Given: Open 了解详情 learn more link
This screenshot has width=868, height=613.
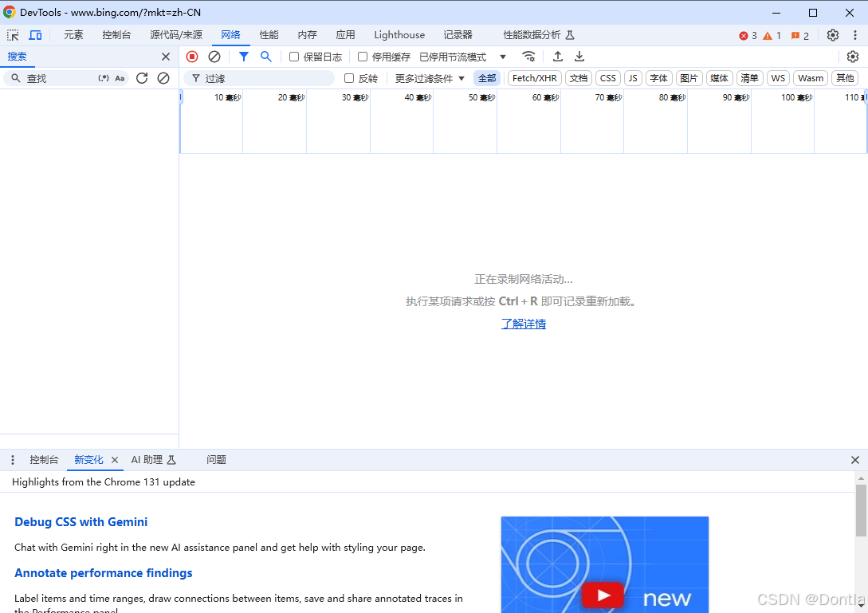Looking at the screenshot, I should (x=523, y=324).
